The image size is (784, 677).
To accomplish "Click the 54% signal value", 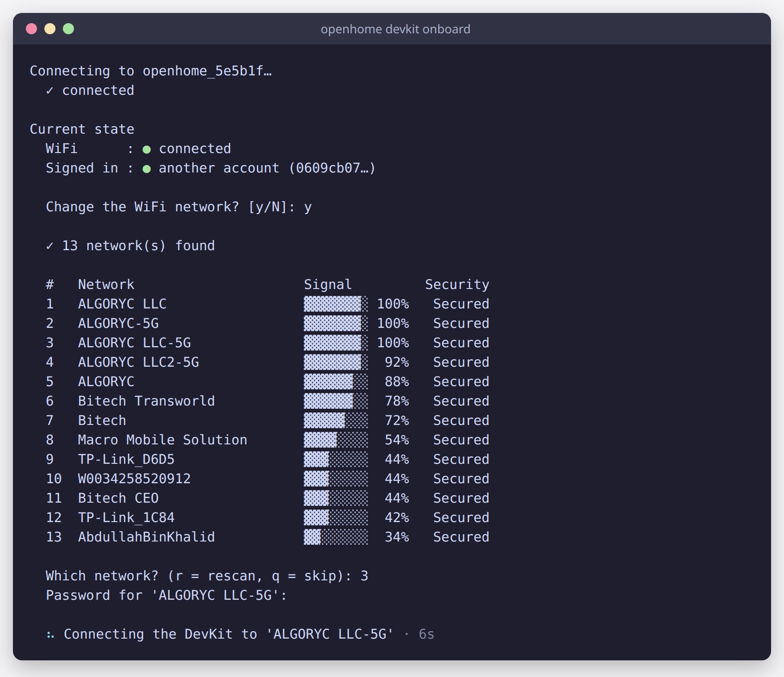I will click(x=397, y=440).
